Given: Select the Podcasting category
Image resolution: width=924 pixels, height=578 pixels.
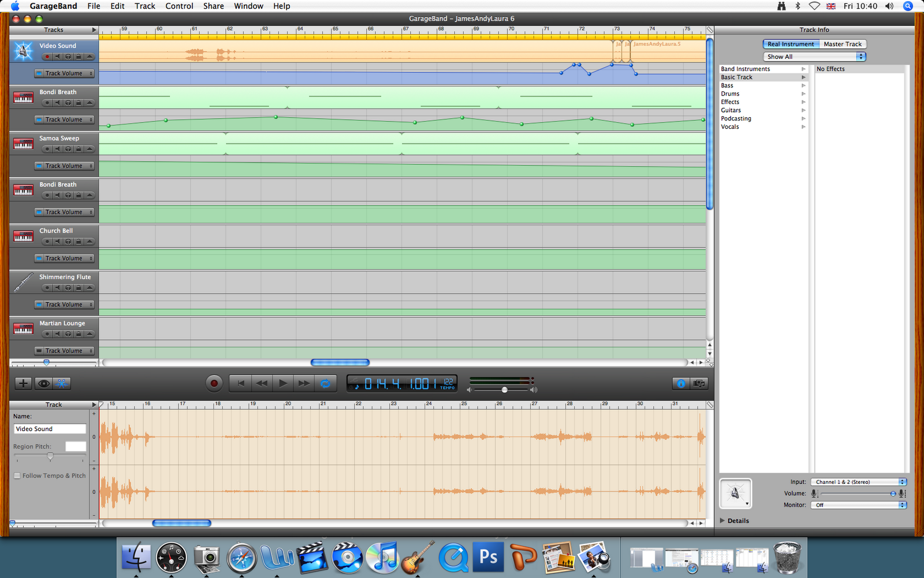Looking at the screenshot, I should 763,118.
